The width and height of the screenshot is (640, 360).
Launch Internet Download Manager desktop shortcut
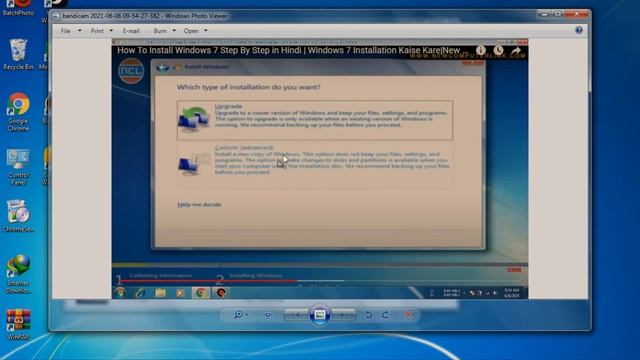coord(18,274)
